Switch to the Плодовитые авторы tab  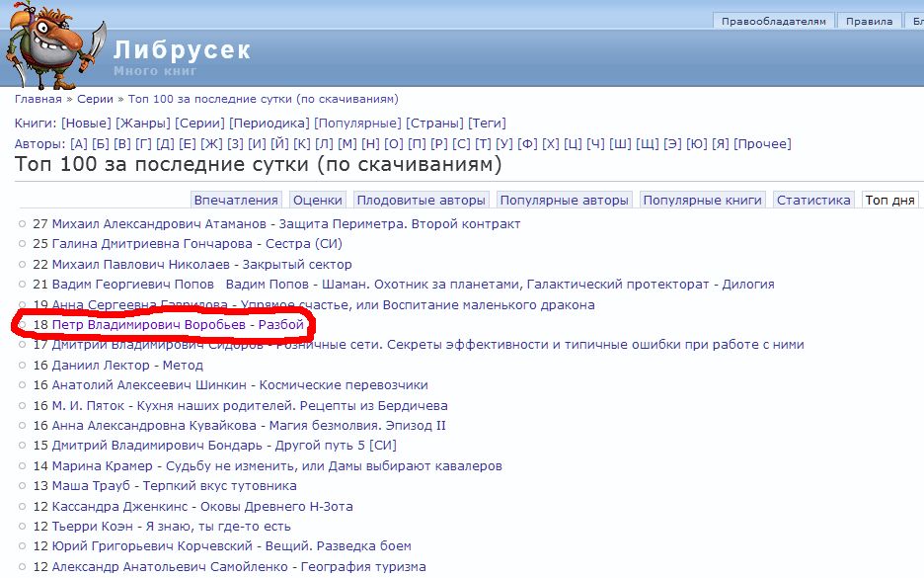pyautogui.click(x=422, y=201)
